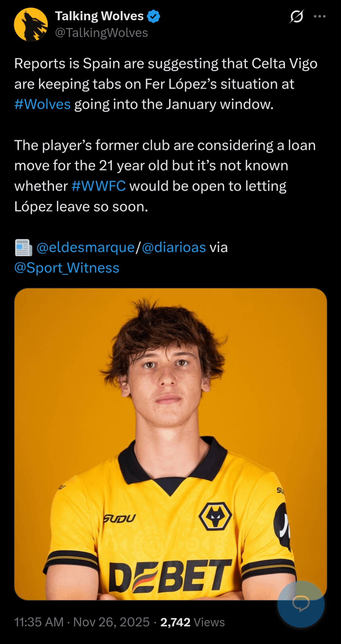View the 2,742 Views count details
This screenshot has width=341, height=644.
click(192, 622)
